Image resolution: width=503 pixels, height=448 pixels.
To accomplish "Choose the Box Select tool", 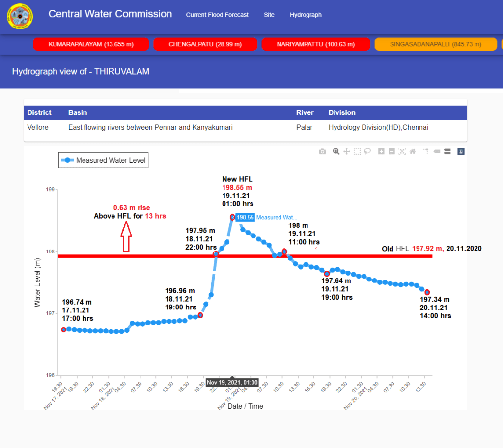I will [x=357, y=151].
